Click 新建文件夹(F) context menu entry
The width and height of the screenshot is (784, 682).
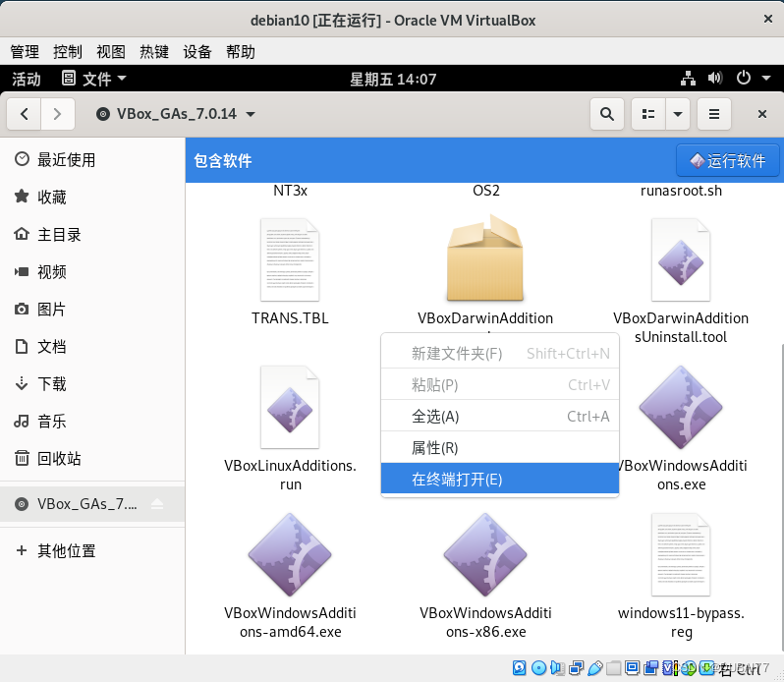(x=500, y=354)
